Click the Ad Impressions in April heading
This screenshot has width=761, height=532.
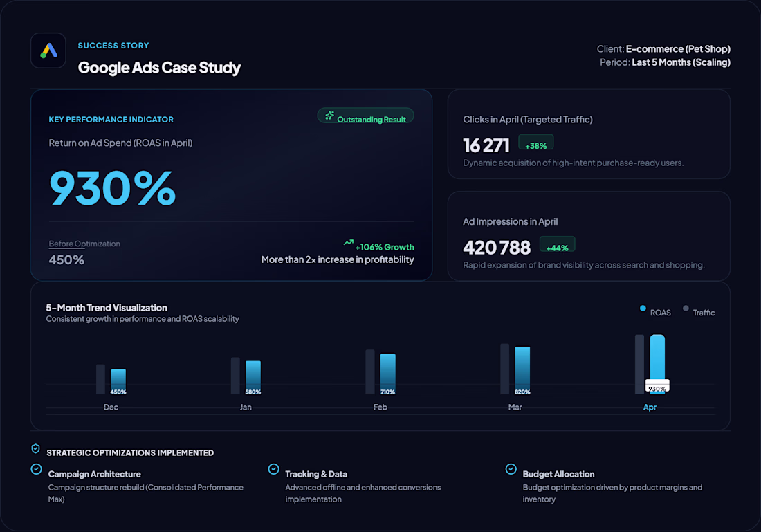(x=510, y=221)
